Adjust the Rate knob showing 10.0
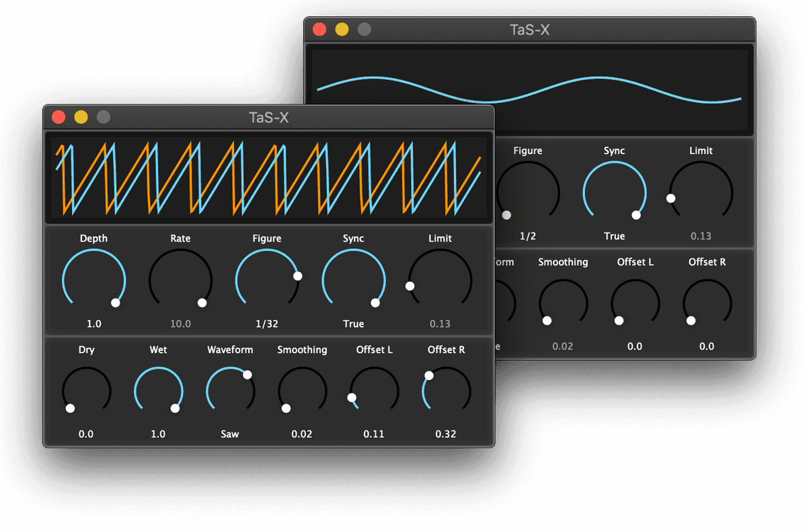Screen dimensions: 807x532 tap(180, 278)
